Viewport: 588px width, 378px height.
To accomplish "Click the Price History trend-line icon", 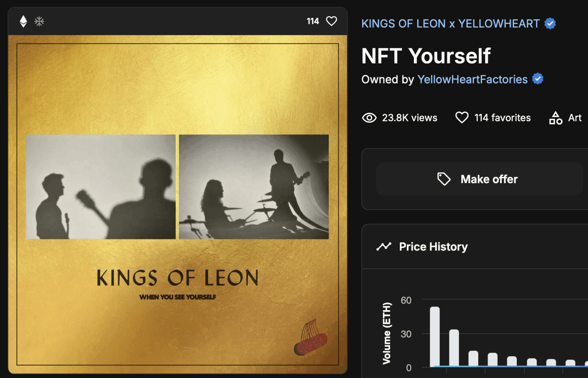I will 384,247.
